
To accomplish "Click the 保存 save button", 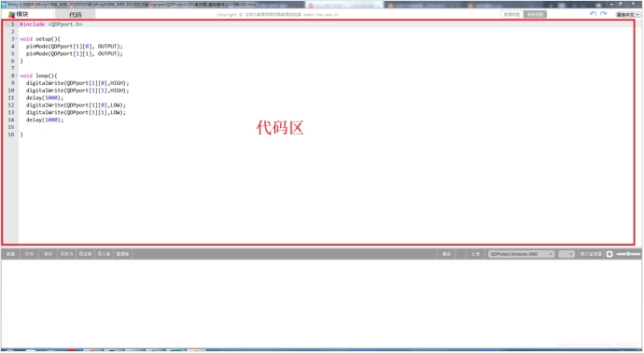I will click(x=48, y=254).
